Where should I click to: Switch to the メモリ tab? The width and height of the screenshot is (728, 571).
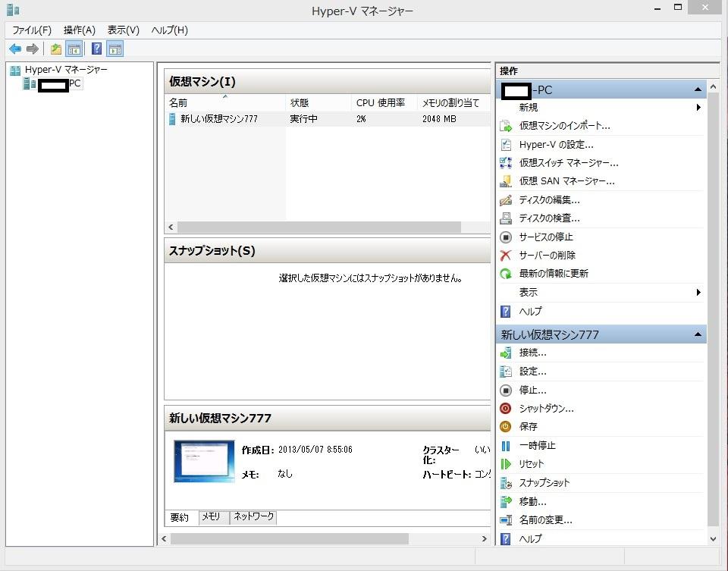[x=213, y=516]
